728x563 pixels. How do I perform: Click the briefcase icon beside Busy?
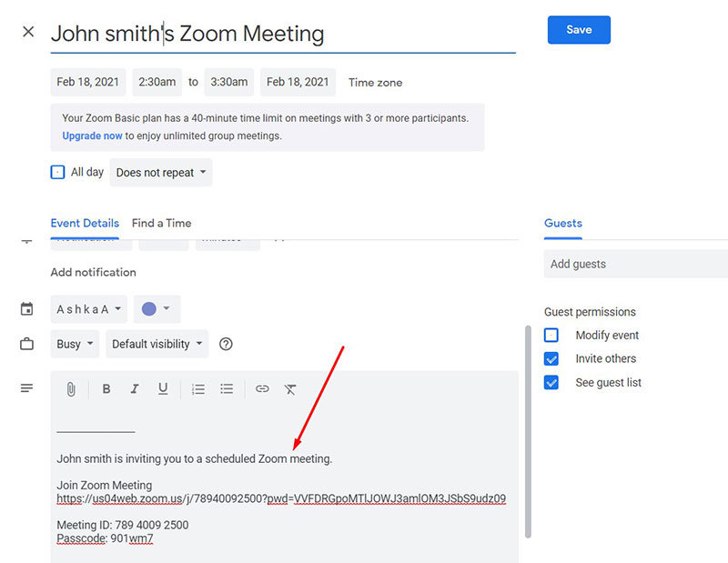tap(27, 344)
